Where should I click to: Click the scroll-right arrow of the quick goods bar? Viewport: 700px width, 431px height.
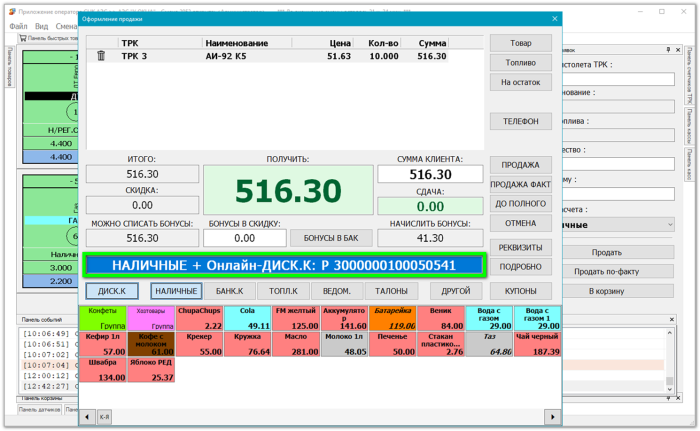pyautogui.click(x=553, y=417)
